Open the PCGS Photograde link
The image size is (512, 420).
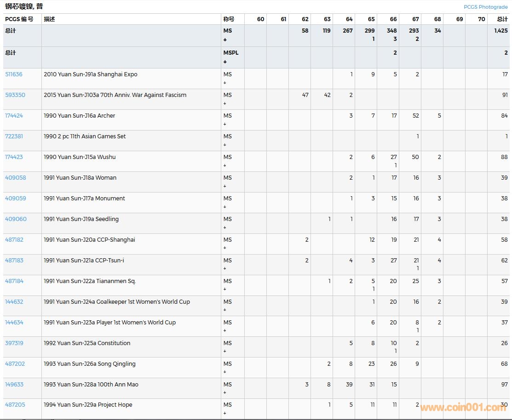pyautogui.click(x=485, y=7)
